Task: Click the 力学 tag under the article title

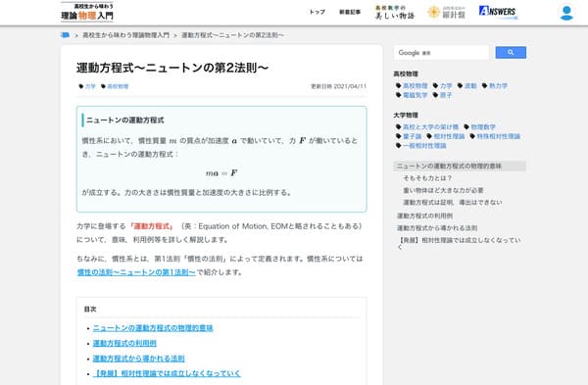Action: (90, 86)
